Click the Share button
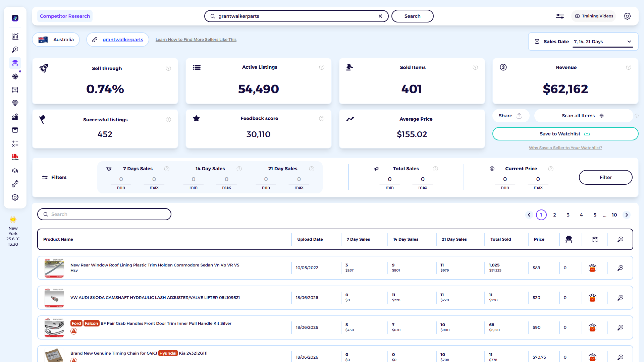The width and height of the screenshot is (644, 362). tap(511, 116)
